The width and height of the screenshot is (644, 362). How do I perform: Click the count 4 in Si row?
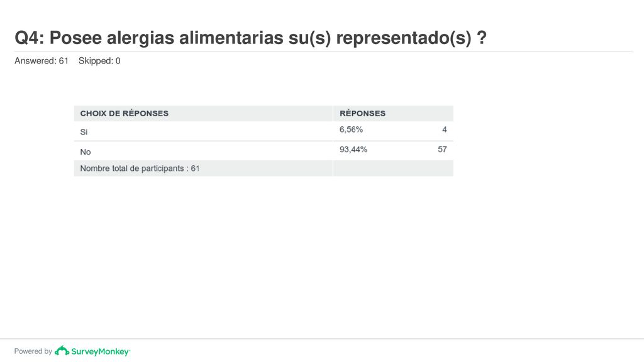tap(445, 129)
